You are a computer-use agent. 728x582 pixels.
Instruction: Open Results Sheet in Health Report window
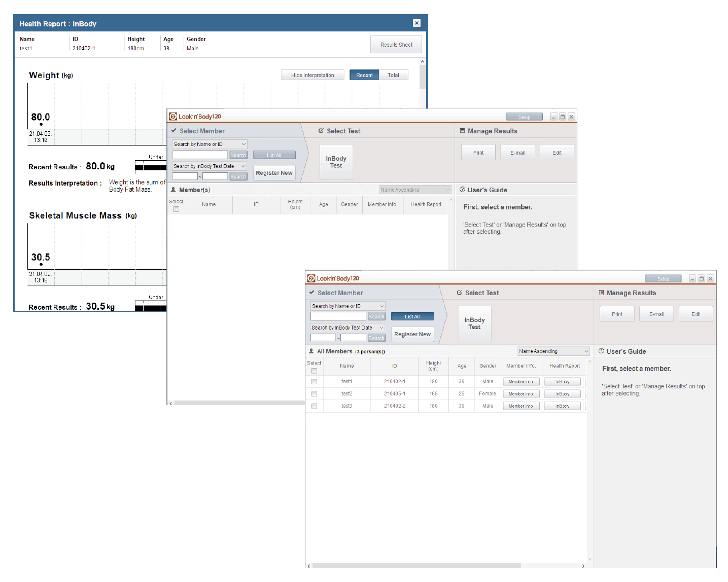[396, 45]
